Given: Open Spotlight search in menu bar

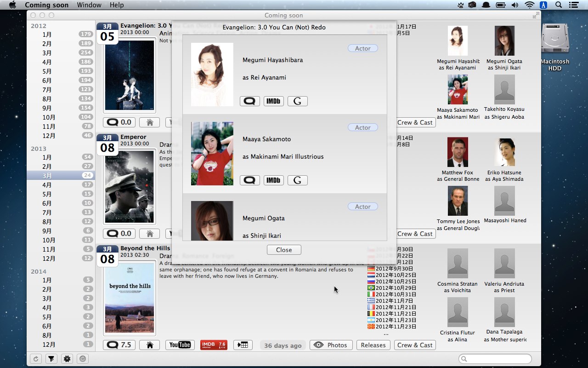Looking at the screenshot, I should point(559,5).
